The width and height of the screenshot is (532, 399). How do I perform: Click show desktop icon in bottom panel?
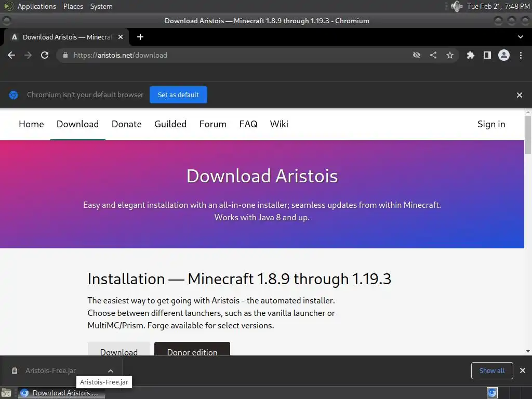click(6, 393)
